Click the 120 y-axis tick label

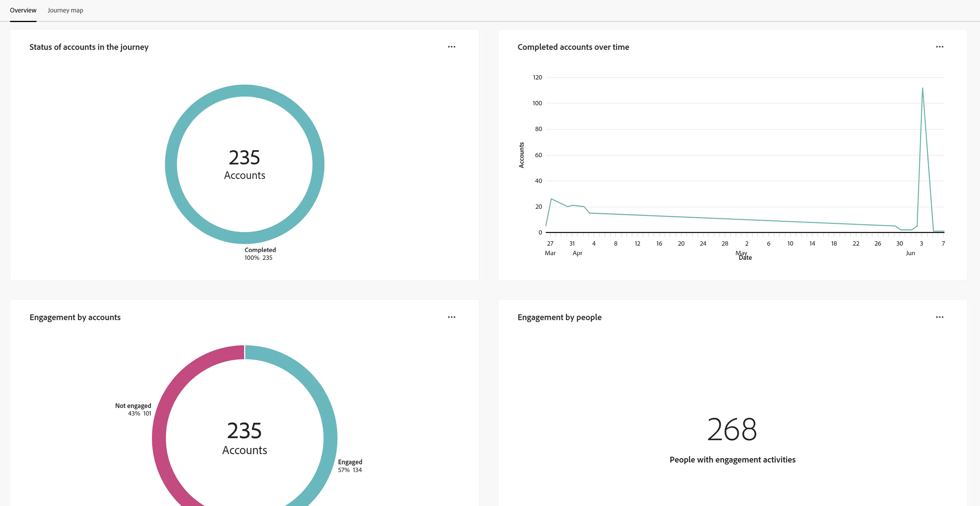coord(537,78)
